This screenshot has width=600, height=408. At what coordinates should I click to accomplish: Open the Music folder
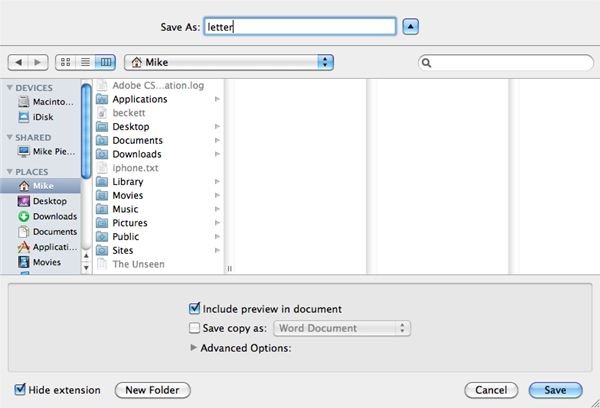click(158, 209)
